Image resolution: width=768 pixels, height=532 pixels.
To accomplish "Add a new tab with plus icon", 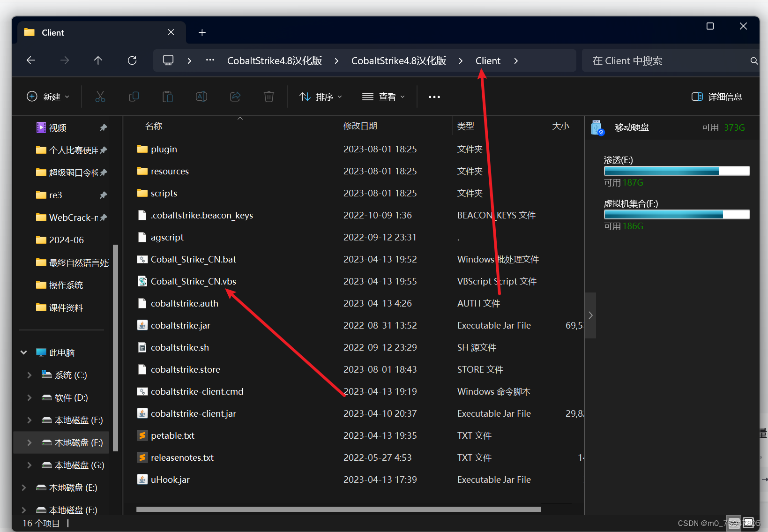I will pos(202,32).
